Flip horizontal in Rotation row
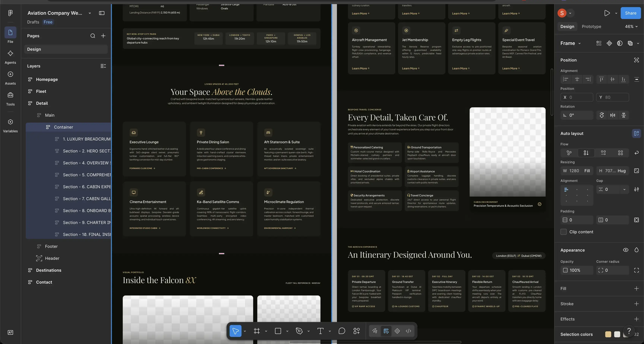This screenshot has width=644, height=344. pos(613,115)
